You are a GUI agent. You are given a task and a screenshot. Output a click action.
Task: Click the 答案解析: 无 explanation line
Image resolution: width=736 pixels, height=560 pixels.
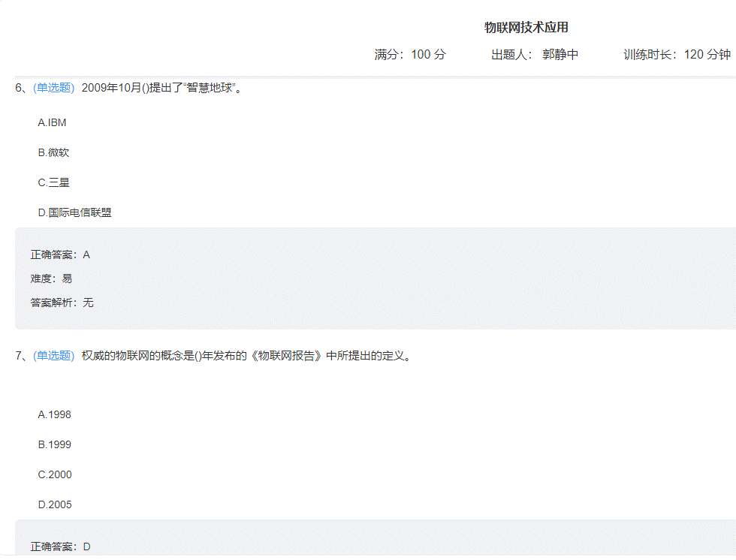point(62,303)
